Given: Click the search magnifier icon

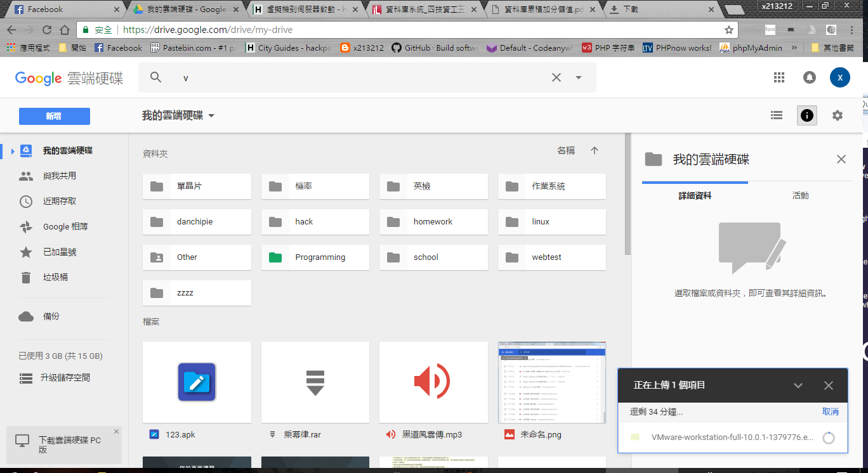Looking at the screenshot, I should pyautogui.click(x=156, y=77).
